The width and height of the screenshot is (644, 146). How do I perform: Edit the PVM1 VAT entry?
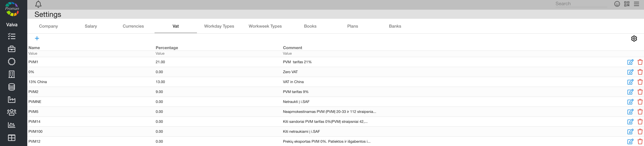tap(630, 62)
